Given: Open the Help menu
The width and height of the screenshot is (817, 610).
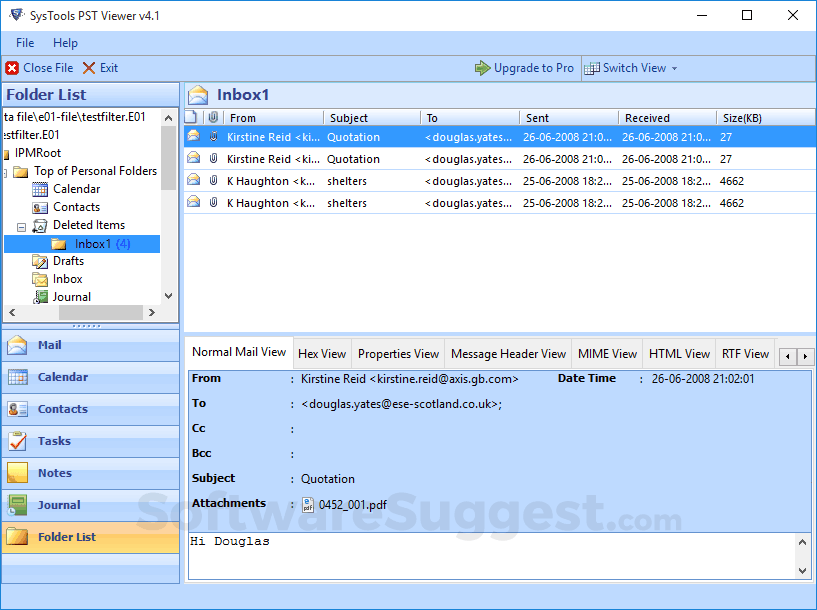Looking at the screenshot, I should tap(65, 43).
